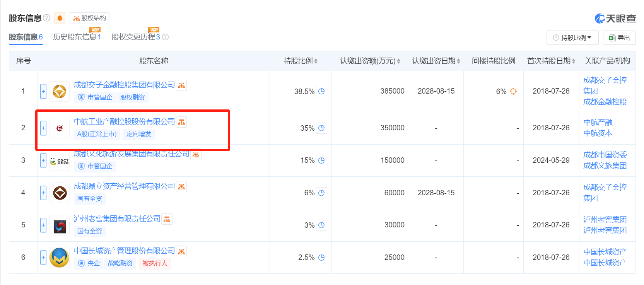Expand row 5 泸州老窖集团 details
This screenshot has height=285, width=644.
click(43, 225)
